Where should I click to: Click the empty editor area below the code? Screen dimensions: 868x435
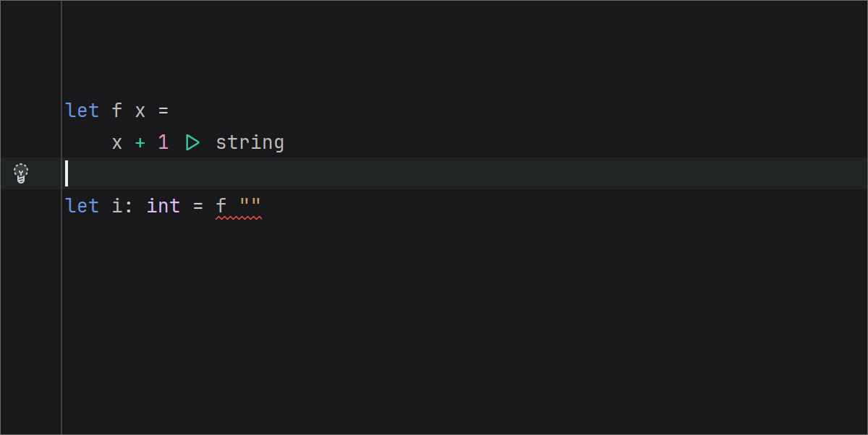pos(434,325)
